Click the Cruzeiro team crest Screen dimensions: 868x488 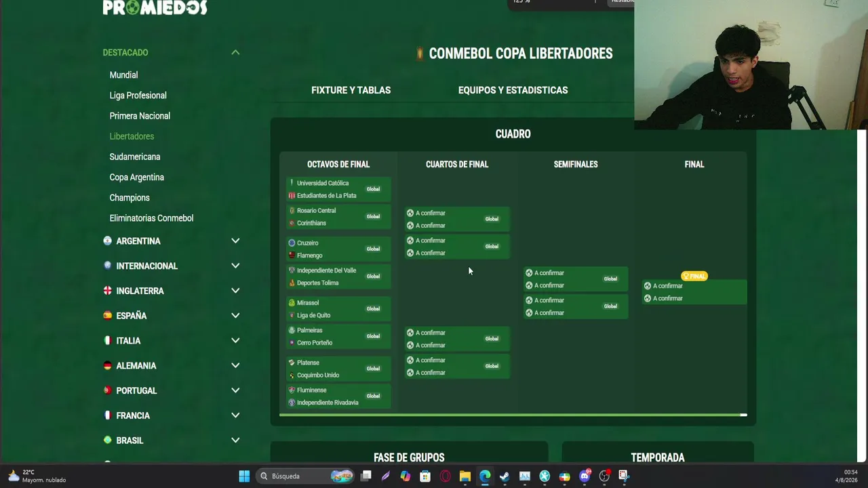coord(292,243)
